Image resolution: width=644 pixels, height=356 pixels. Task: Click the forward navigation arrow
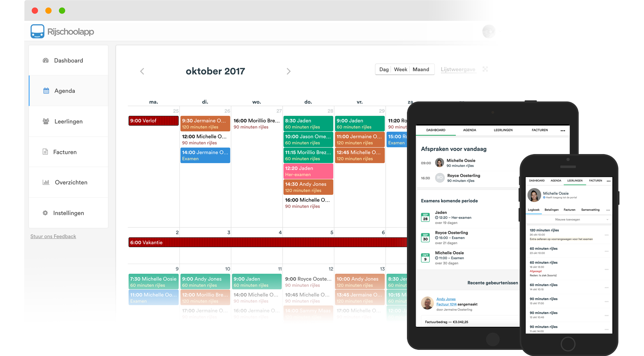click(289, 72)
